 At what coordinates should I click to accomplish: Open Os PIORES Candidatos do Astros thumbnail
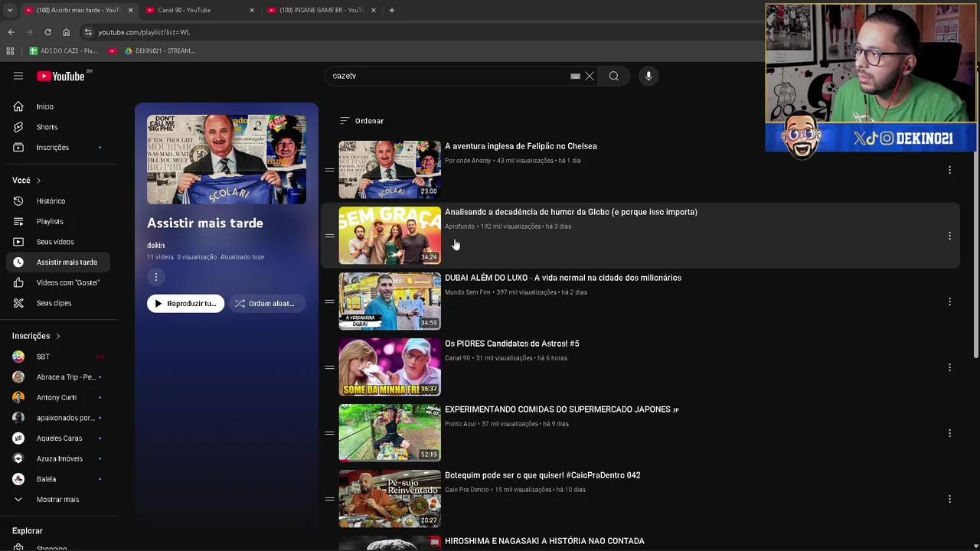point(390,367)
